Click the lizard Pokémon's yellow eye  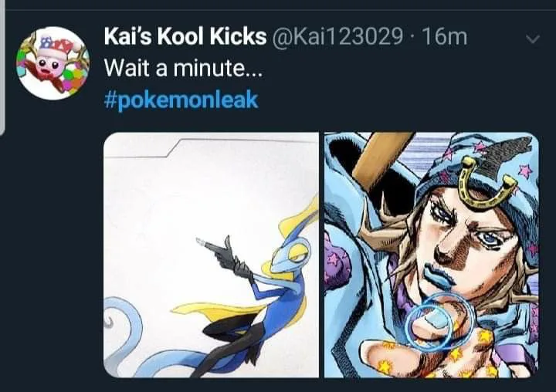point(297,252)
